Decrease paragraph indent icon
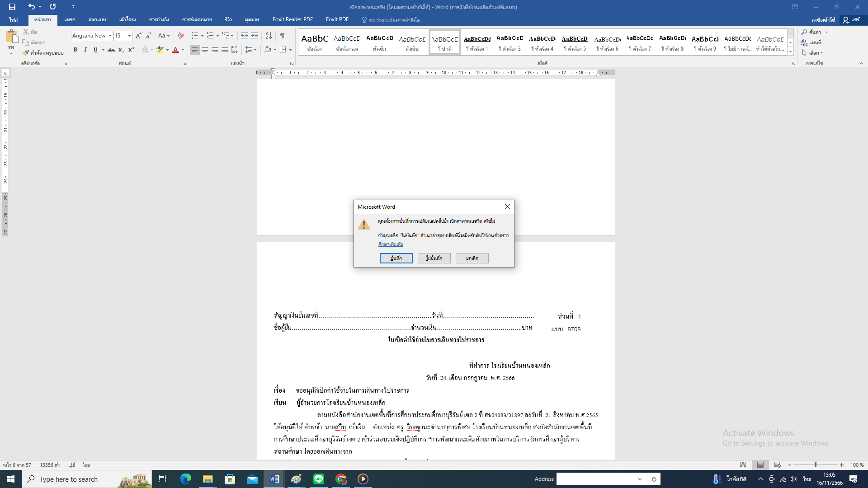The height and width of the screenshot is (488, 868). pos(244,36)
